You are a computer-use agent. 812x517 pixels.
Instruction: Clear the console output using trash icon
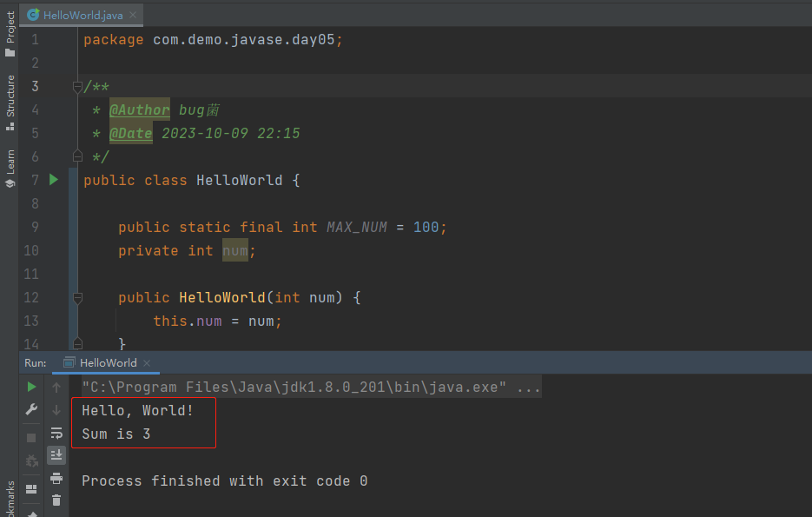56,500
